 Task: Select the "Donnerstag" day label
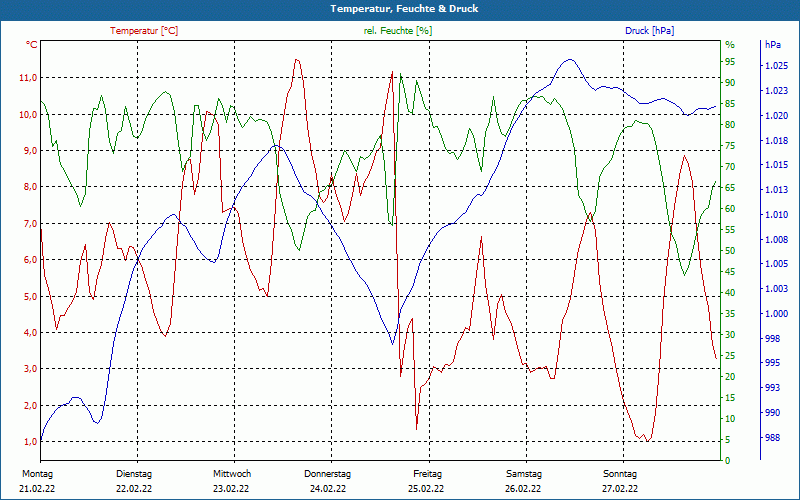(x=328, y=474)
